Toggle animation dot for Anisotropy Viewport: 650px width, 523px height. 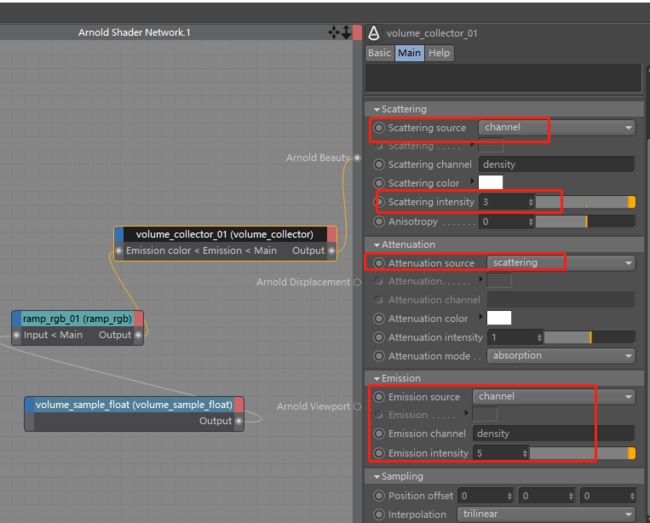(379, 222)
